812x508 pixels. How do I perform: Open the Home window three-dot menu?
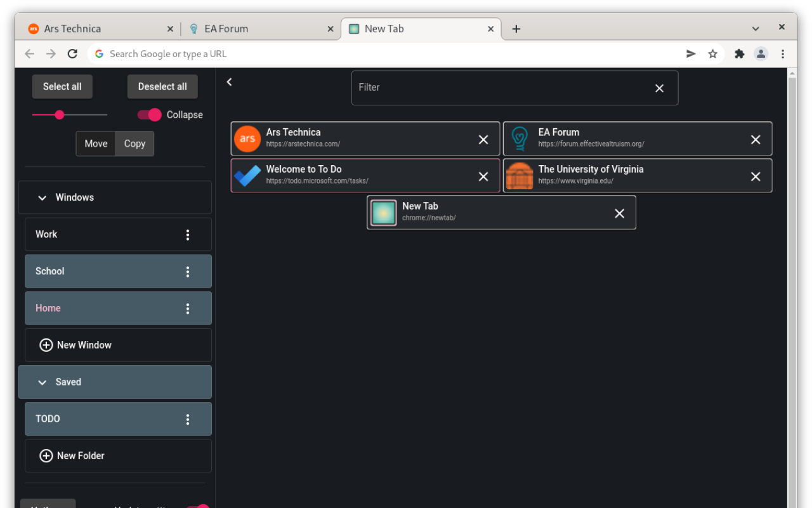(188, 309)
